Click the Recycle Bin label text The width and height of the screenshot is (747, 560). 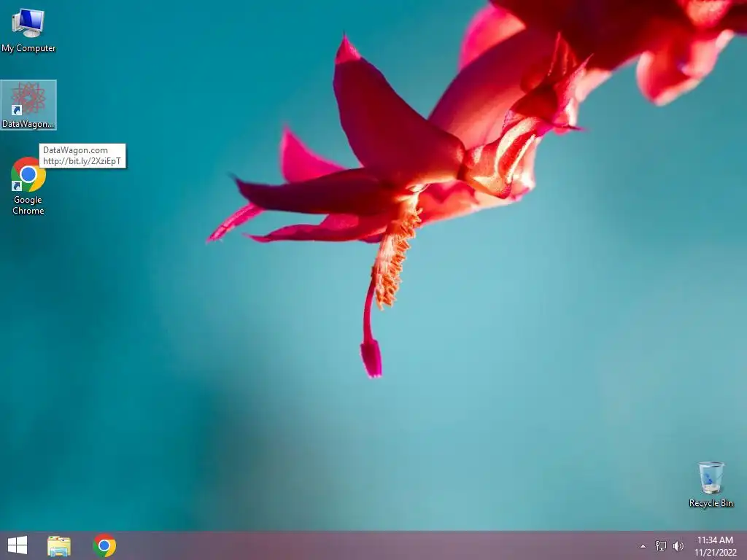click(x=711, y=503)
